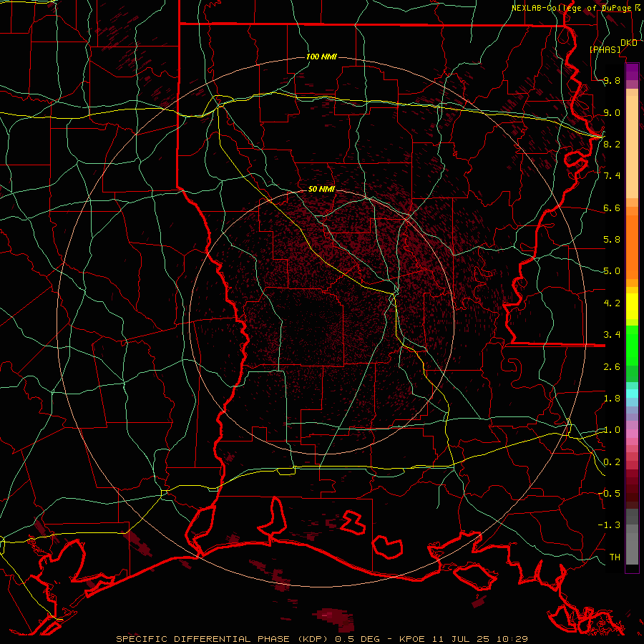The width and height of the screenshot is (644, 644).
Task: Click the 11 JUL 25 10:29 timestamp
Action: [x=479, y=639]
